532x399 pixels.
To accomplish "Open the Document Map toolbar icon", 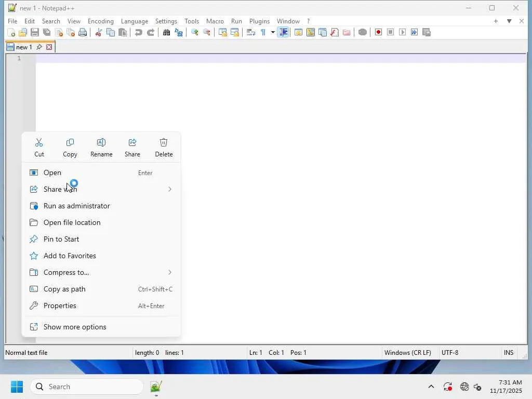I will click(x=311, y=33).
